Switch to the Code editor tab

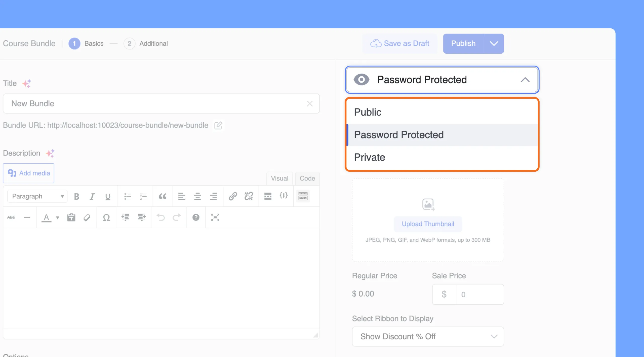(307, 178)
